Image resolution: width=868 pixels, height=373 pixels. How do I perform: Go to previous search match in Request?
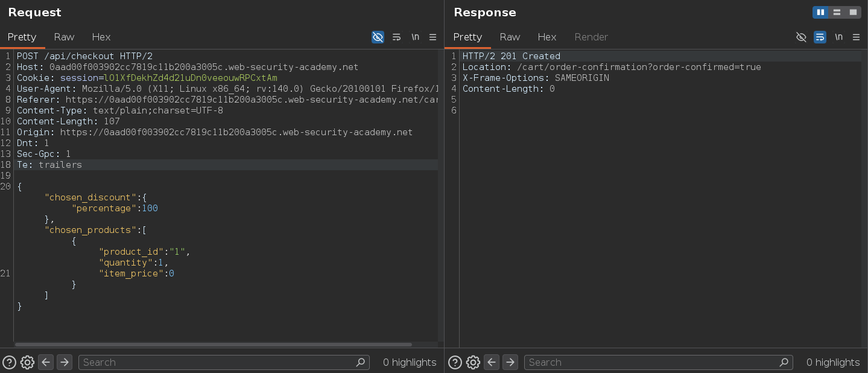click(46, 362)
